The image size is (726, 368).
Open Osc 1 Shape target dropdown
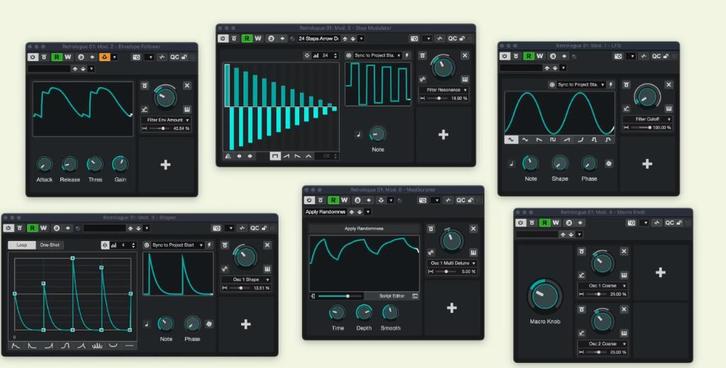point(246,280)
